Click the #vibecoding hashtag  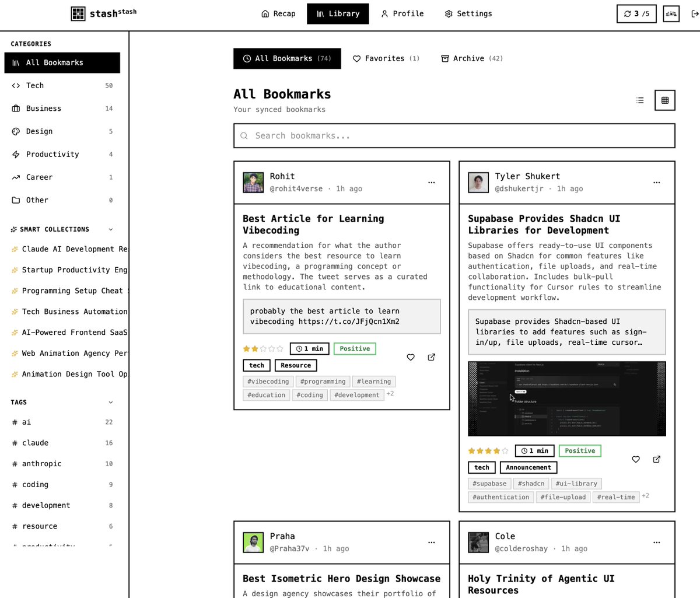tap(268, 382)
